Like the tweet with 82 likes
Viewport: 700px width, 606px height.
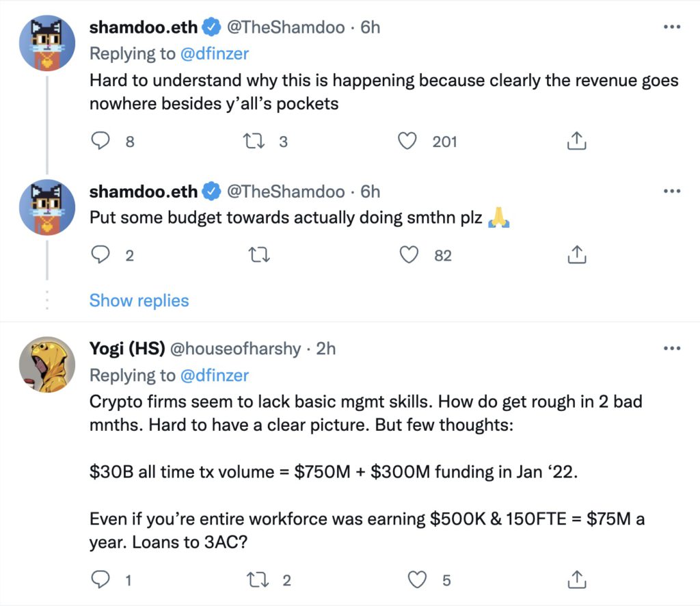[408, 255]
